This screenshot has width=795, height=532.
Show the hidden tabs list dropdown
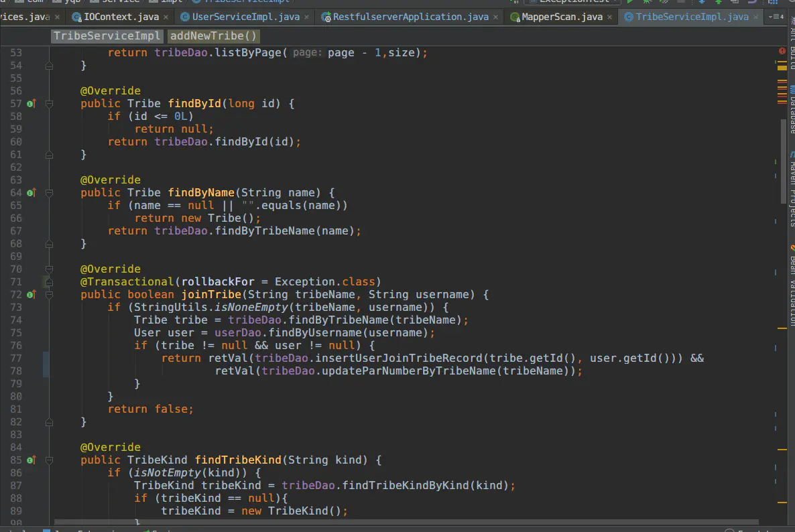tap(776, 17)
